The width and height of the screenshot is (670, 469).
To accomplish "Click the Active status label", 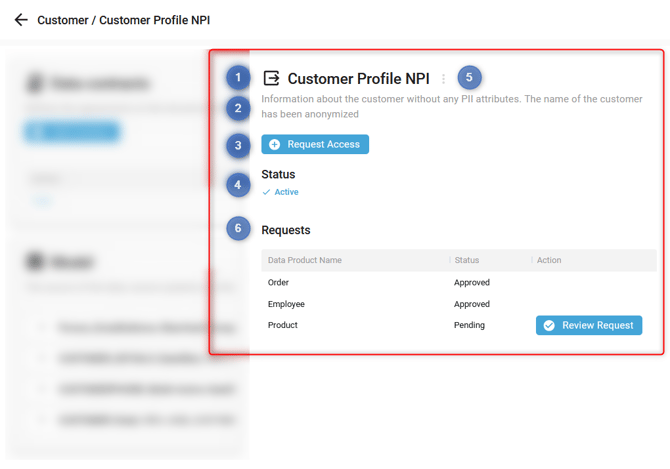I will click(286, 192).
